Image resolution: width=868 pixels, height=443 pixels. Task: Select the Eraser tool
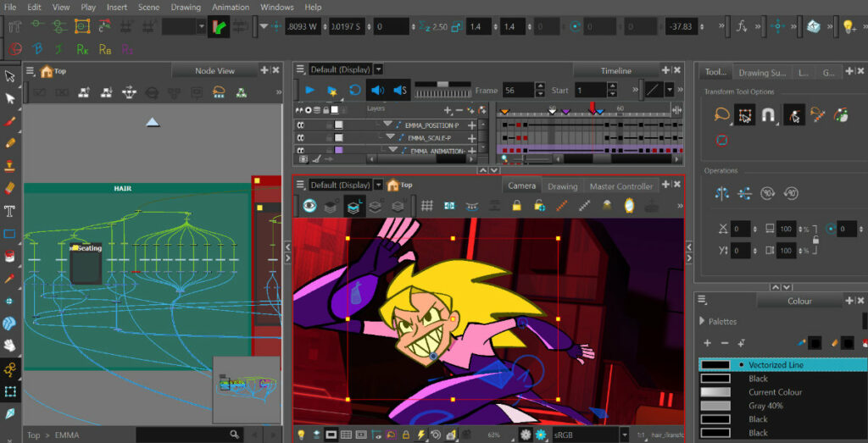tap(9, 189)
